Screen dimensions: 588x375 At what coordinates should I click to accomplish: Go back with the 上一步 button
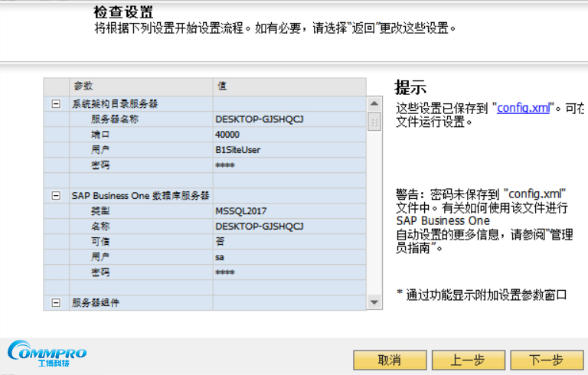pyautogui.click(x=466, y=360)
